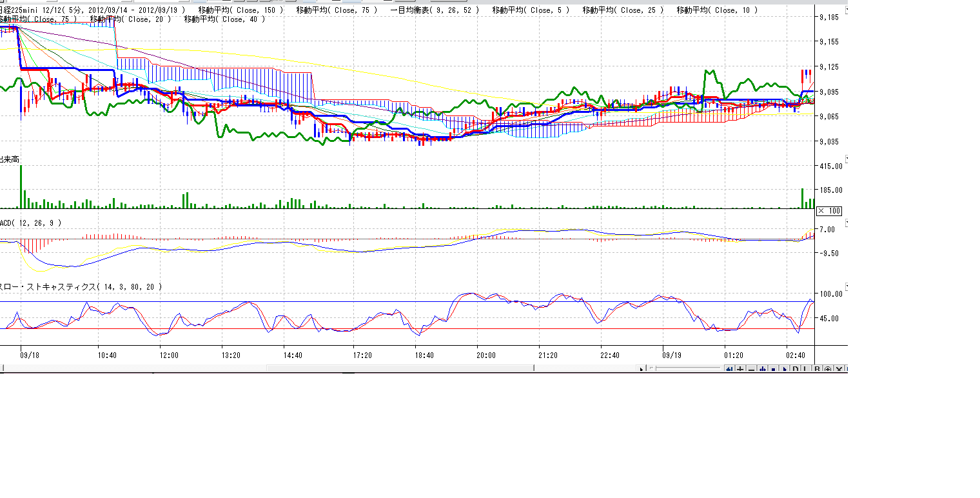Click the blue square stop icon
This screenshot has width=980, height=498.
tap(773, 369)
